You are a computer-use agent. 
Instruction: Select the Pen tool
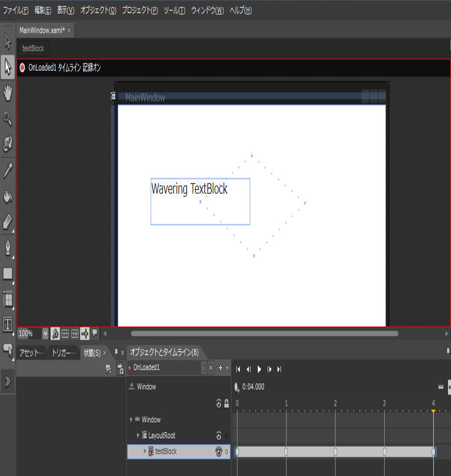pos(8,247)
